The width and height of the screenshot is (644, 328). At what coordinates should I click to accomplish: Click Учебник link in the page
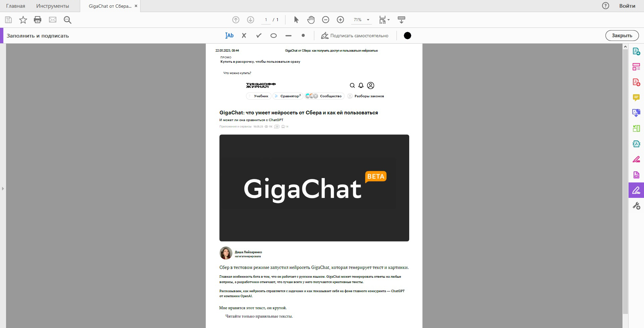pyautogui.click(x=259, y=96)
